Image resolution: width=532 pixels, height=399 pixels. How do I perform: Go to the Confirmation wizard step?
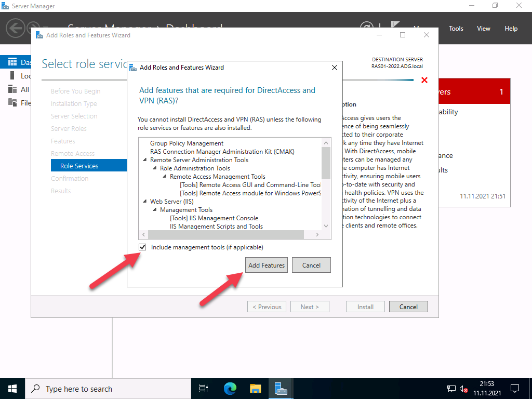[x=70, y=179]
